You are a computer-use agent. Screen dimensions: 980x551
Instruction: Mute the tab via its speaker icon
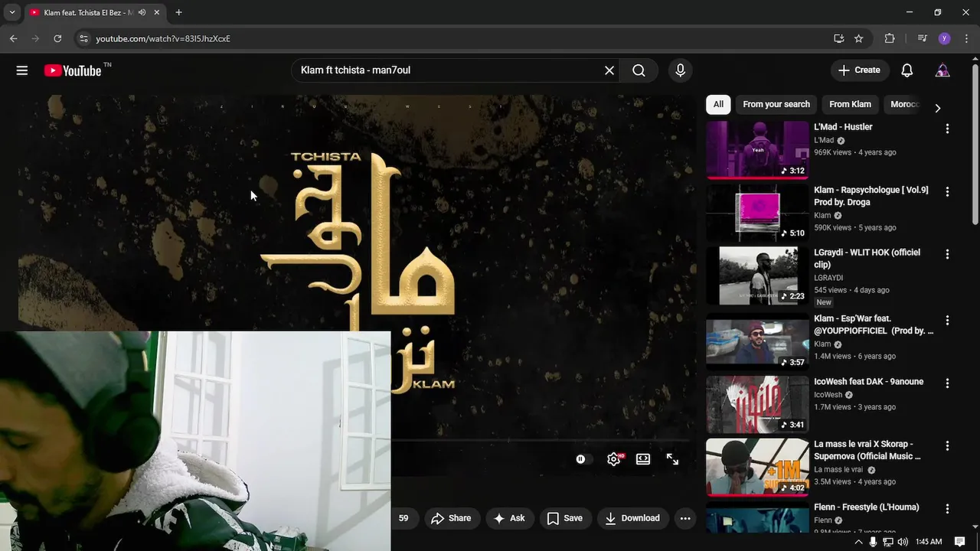pyautogui.click(x=142, y=12)
